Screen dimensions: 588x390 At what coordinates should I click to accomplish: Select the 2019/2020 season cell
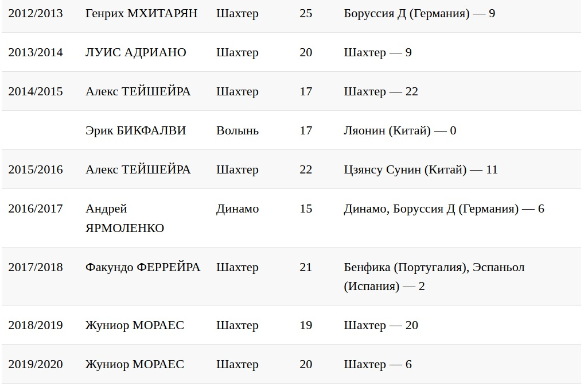36,364
